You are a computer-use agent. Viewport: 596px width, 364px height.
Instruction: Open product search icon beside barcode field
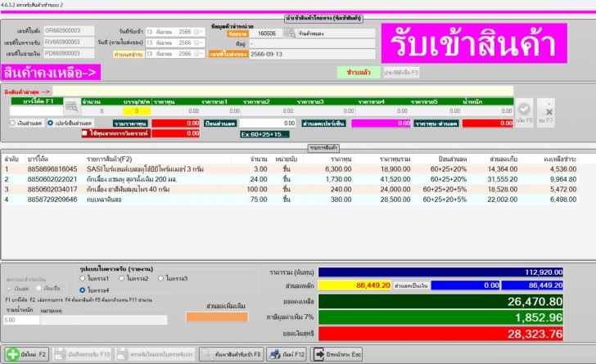coord(71,107)
